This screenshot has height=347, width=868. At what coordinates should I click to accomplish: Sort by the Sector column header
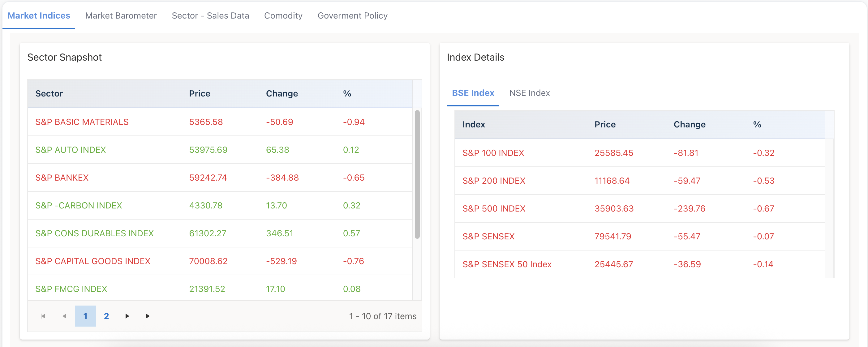click(49, 94)
